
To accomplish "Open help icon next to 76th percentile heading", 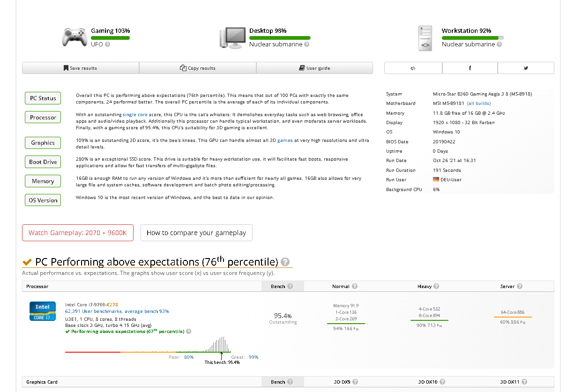I will [x=285, y=262].
